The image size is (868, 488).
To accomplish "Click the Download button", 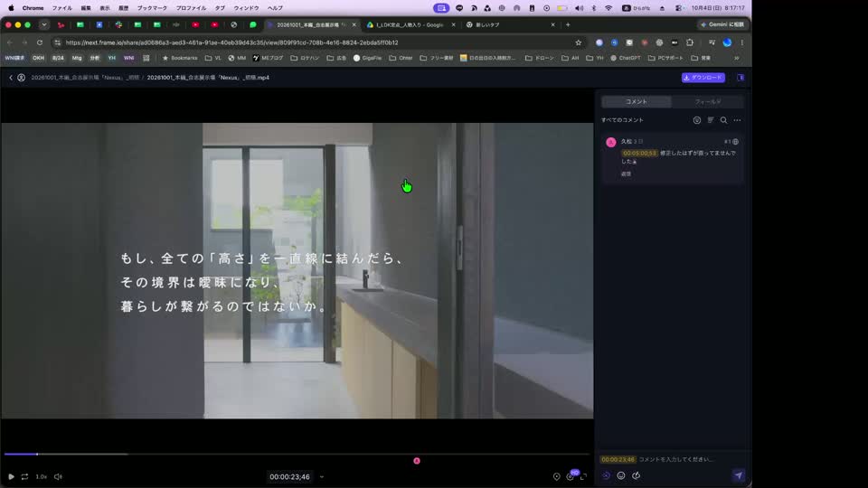I will [703, 78].
